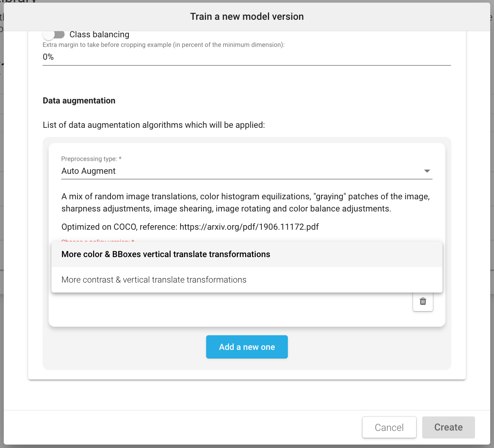Click the Preprocessing type field label

point(91,159)
